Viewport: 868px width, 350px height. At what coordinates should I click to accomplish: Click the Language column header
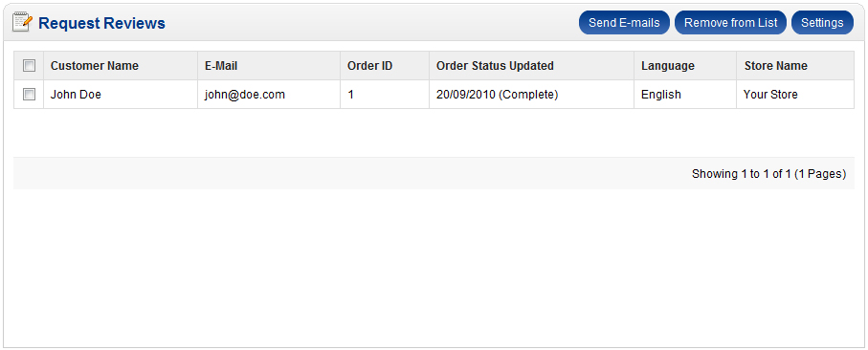click(x=668, y=66)
